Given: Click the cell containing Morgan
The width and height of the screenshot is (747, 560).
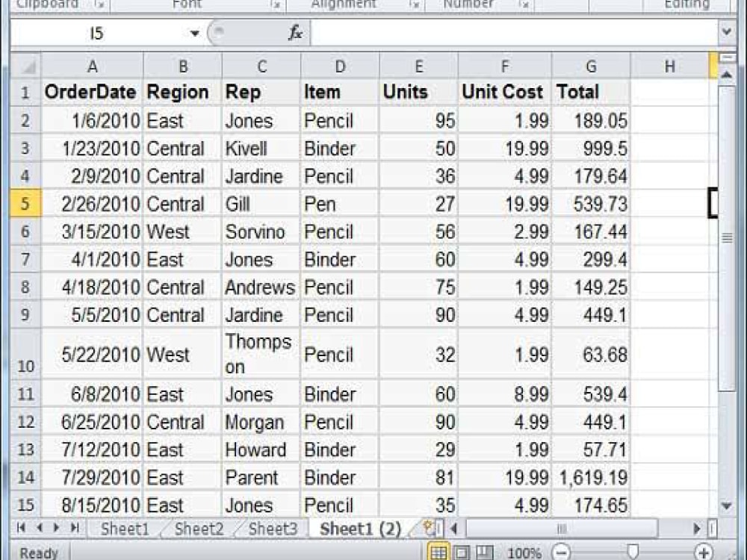Looking at the screenshot, I should pos(261,422).
